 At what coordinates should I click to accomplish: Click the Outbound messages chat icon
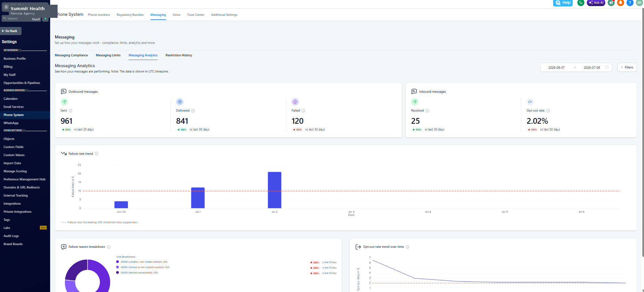(64, 91)
